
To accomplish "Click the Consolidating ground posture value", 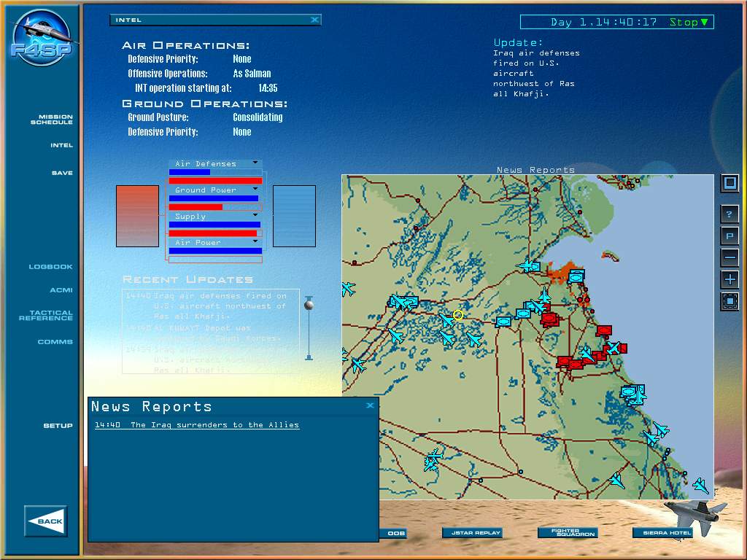I will (x=258, y=117).
